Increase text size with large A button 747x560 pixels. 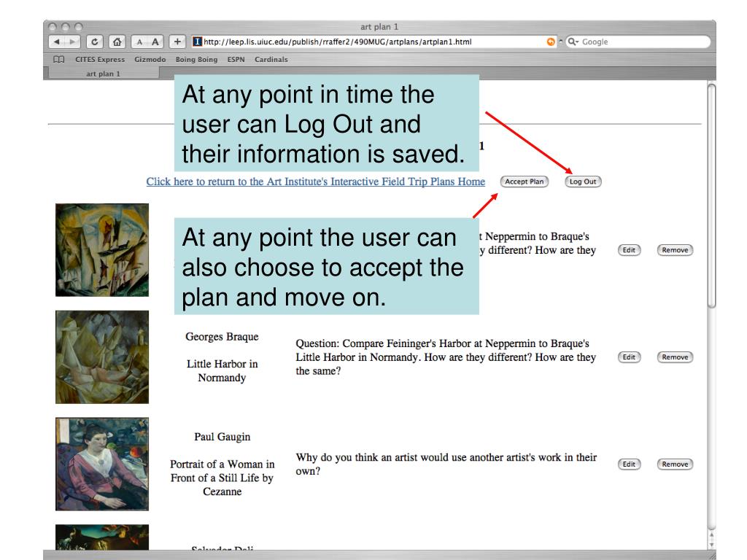point(155,42)
